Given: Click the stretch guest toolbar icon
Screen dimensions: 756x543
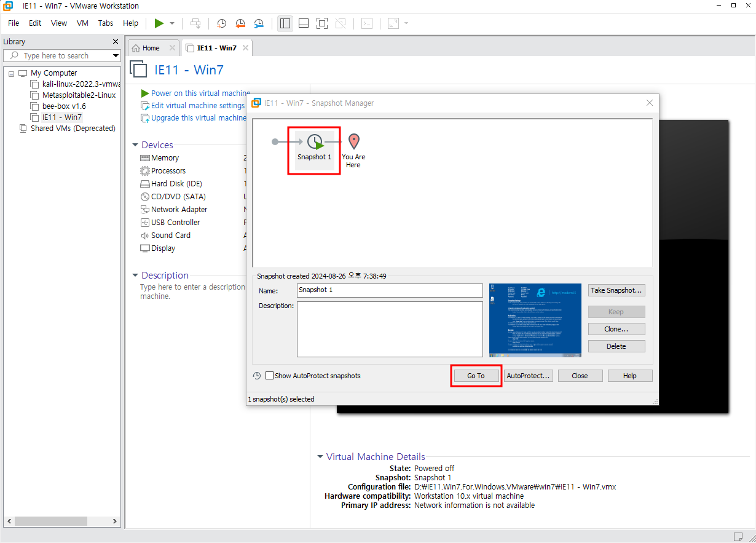Looking at the screenshot, I should tap(393, 23).
